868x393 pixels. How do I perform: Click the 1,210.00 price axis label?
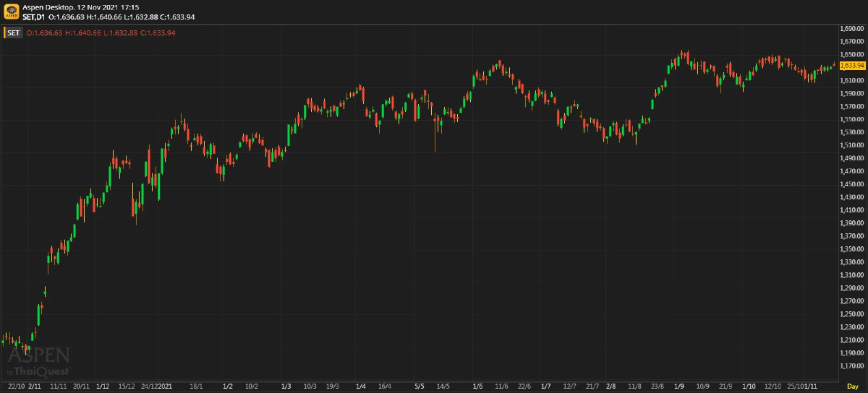point(853,340)
